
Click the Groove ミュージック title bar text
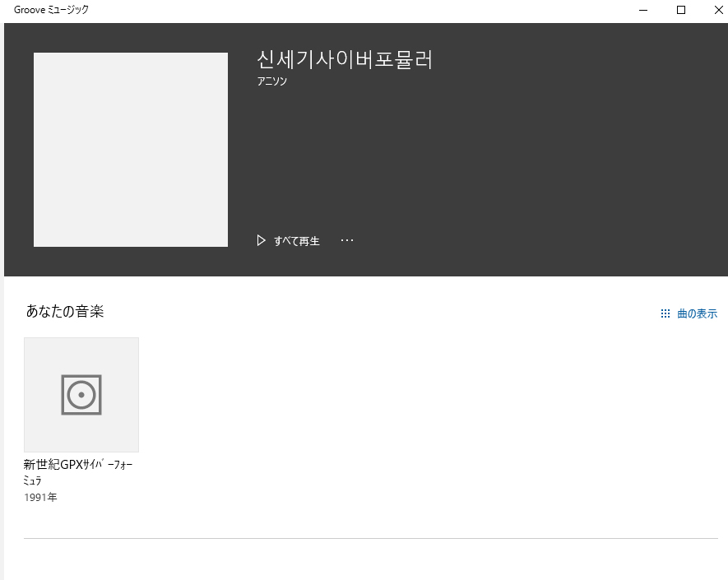pos(51,10)
